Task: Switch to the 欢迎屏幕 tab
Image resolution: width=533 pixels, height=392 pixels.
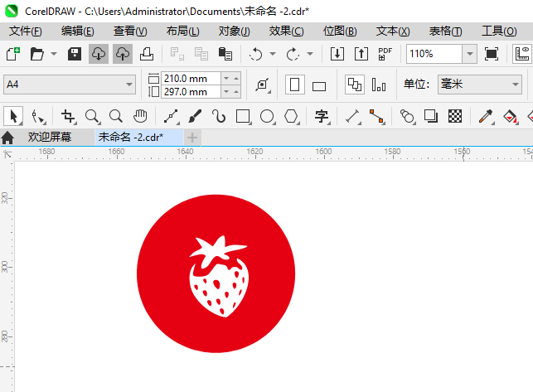Action: point(50,137)
